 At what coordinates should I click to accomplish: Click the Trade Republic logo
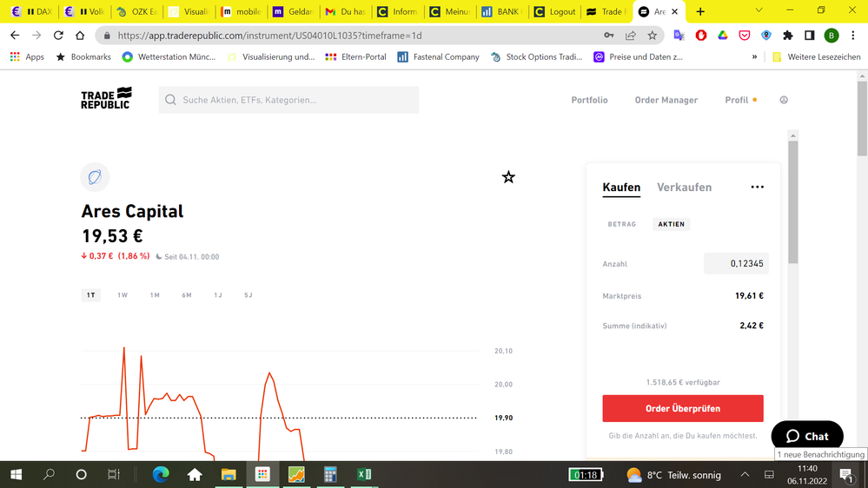106,99
